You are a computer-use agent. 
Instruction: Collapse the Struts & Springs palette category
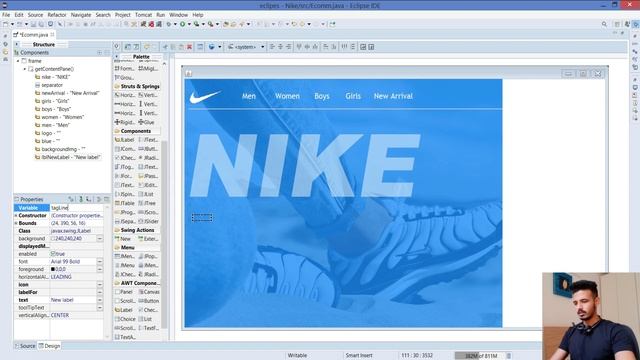[x=137, y=86]
